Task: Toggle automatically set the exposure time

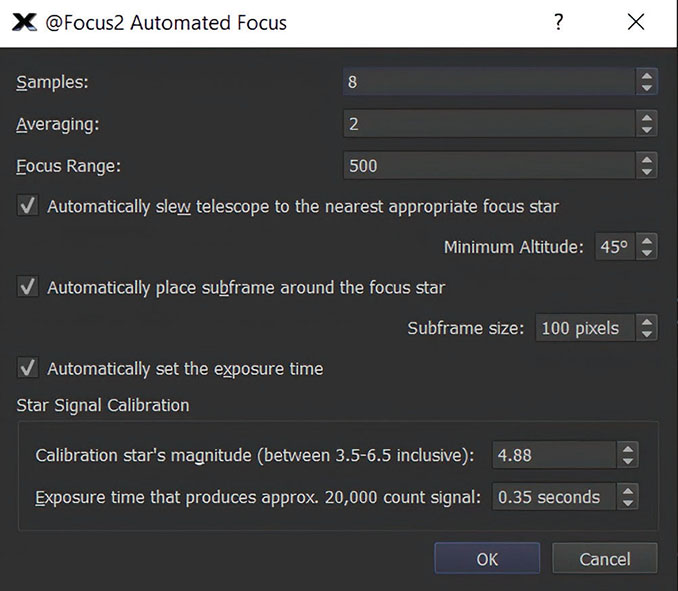Action: 28,368
